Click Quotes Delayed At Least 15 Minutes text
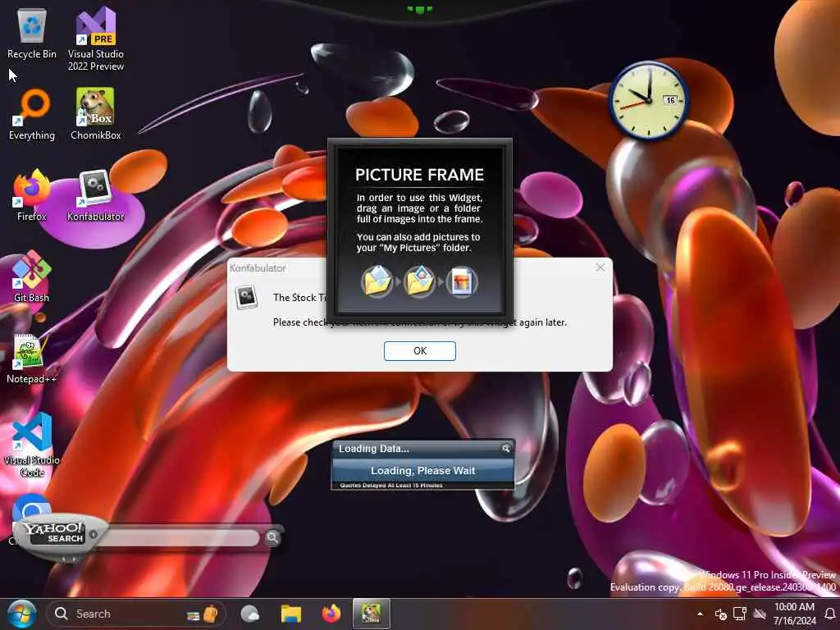The image size is (840, 630). pos(391,486)
